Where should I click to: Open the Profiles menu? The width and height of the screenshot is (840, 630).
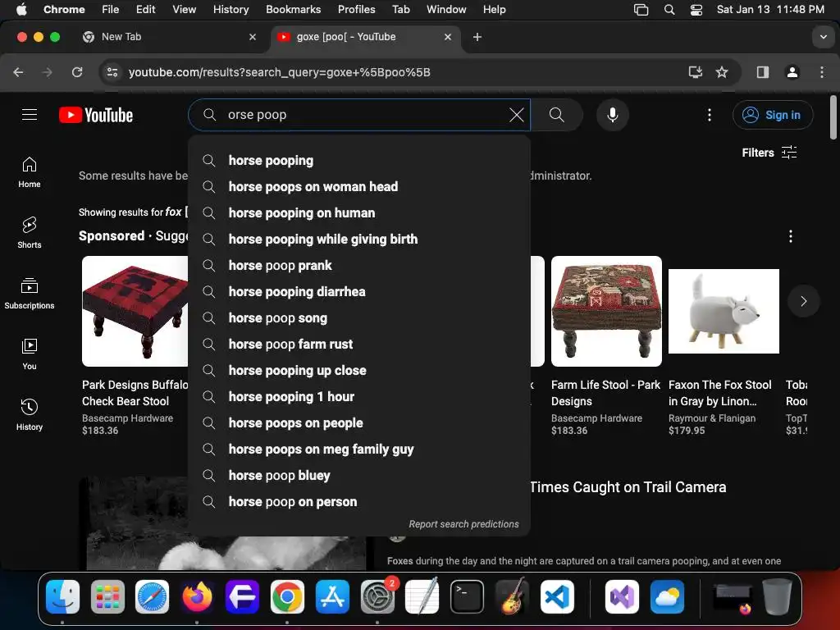[356, 9]
